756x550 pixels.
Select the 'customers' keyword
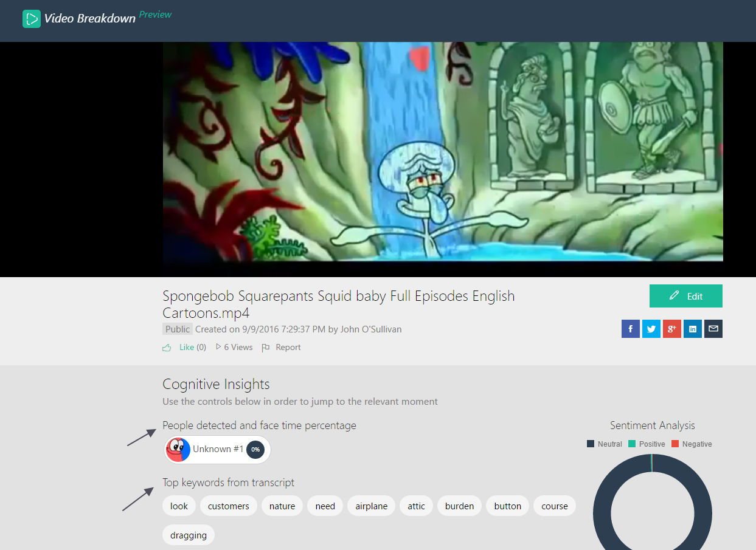coord(229,506)
